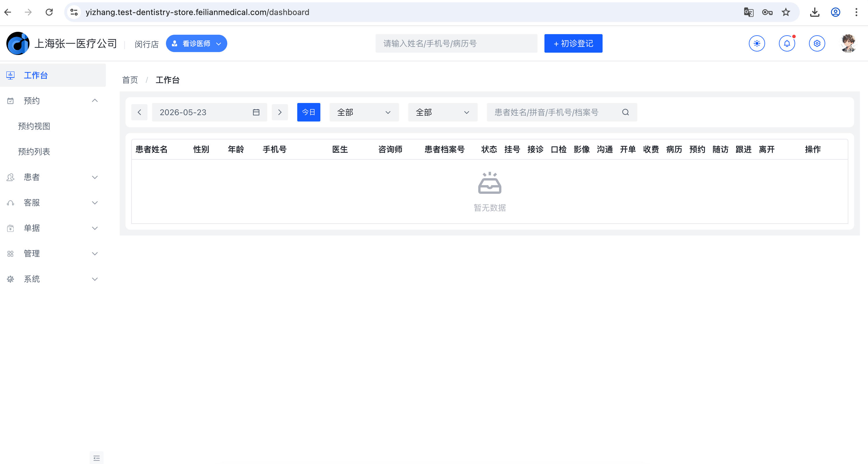Click 咨询师 column header

[x=390, y=149]
